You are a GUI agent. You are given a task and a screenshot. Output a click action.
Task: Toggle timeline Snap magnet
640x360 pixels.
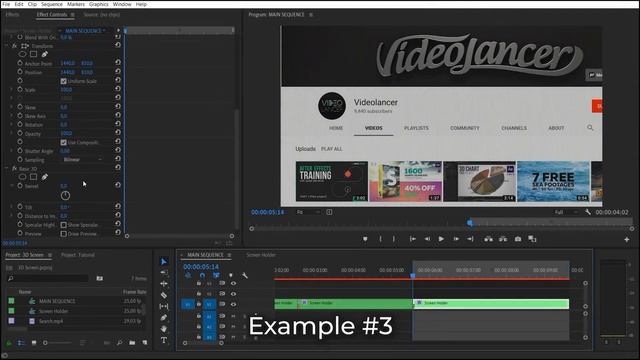202,276
